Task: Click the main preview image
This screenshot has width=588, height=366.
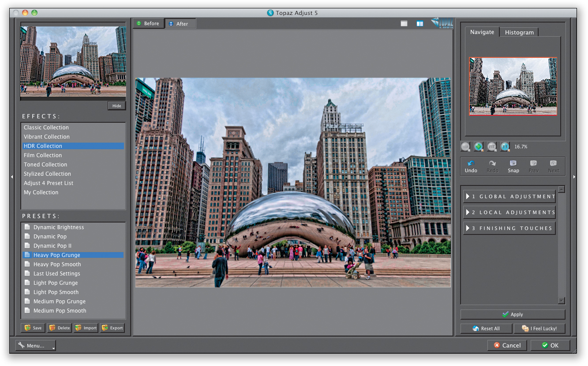Action: (293, 183)
